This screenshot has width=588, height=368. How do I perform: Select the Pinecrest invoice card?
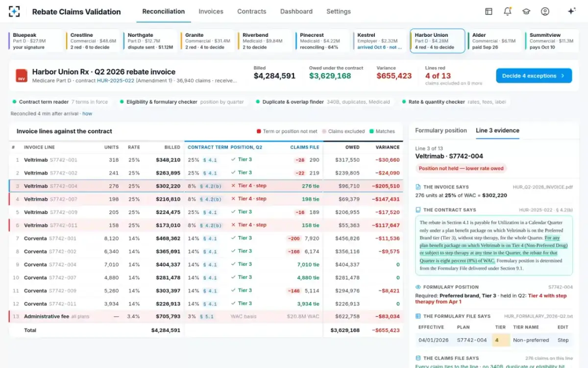pyautogui.click(x=322, y=41)
